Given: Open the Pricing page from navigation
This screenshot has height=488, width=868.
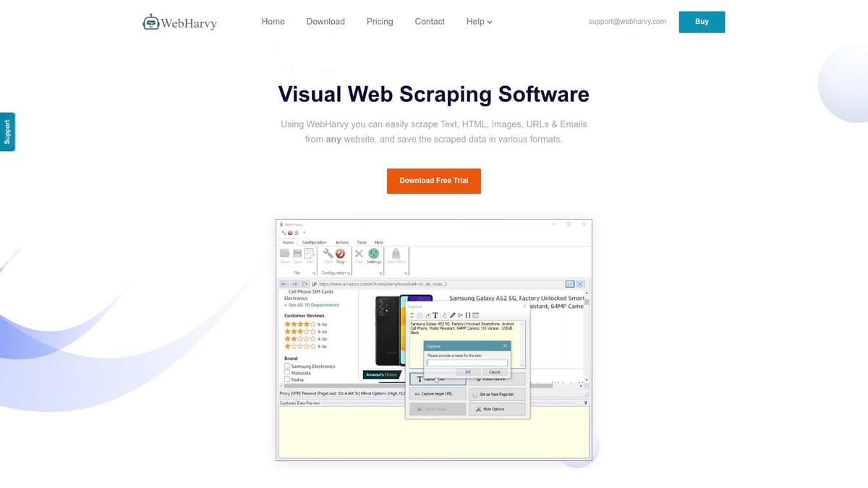Looking at the screenshot, I should click(380, 22).
